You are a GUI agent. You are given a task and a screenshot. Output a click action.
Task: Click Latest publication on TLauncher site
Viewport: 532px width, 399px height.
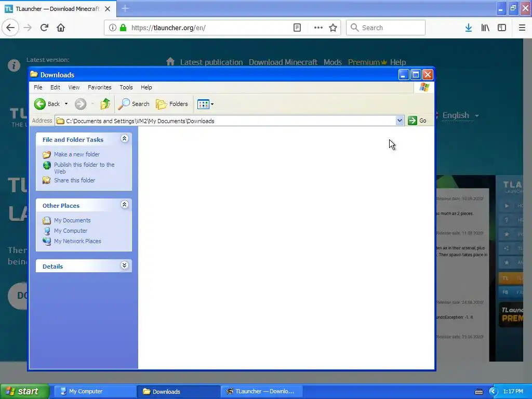[211, 62]
